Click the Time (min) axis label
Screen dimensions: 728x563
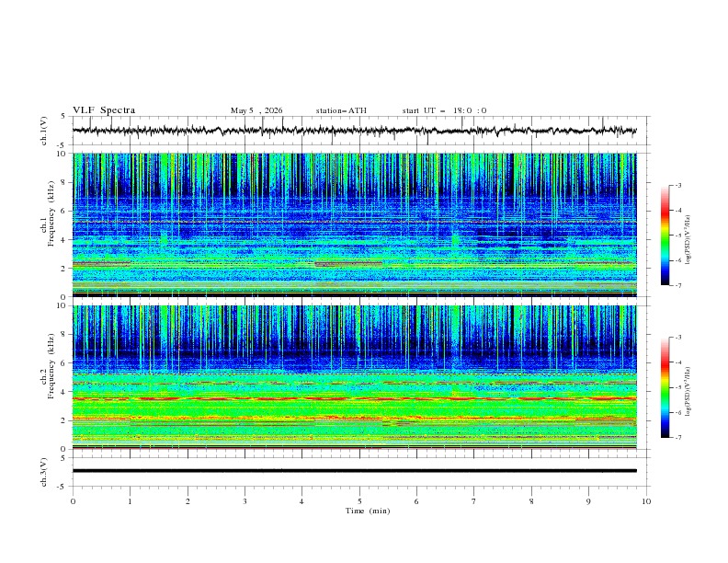[368, 511]
